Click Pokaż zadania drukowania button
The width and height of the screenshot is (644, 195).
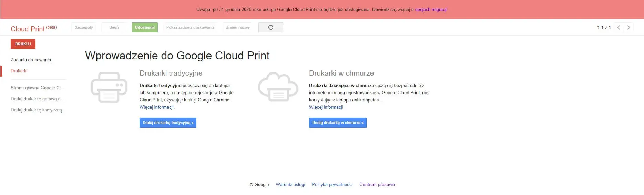click(190, 27)
